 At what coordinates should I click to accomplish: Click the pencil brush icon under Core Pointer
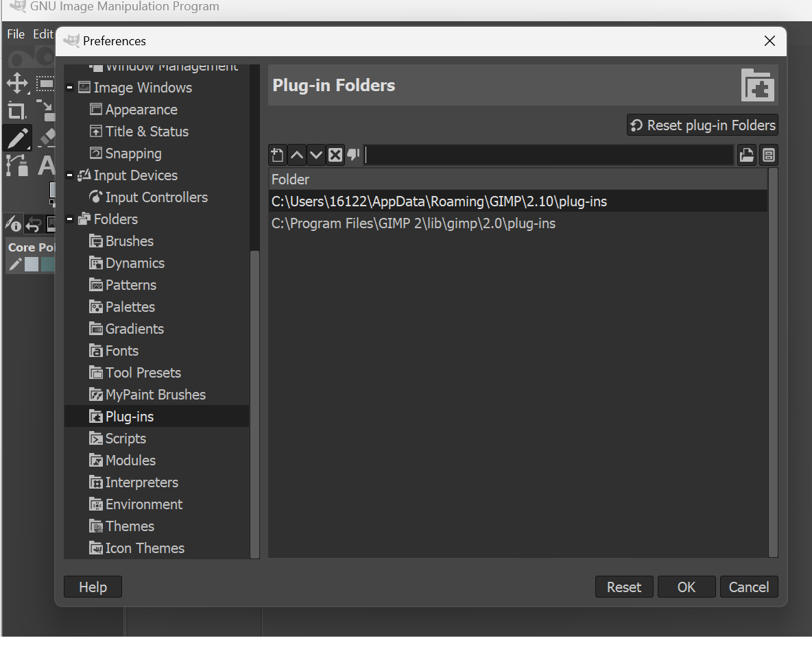(x=15, y=264)
